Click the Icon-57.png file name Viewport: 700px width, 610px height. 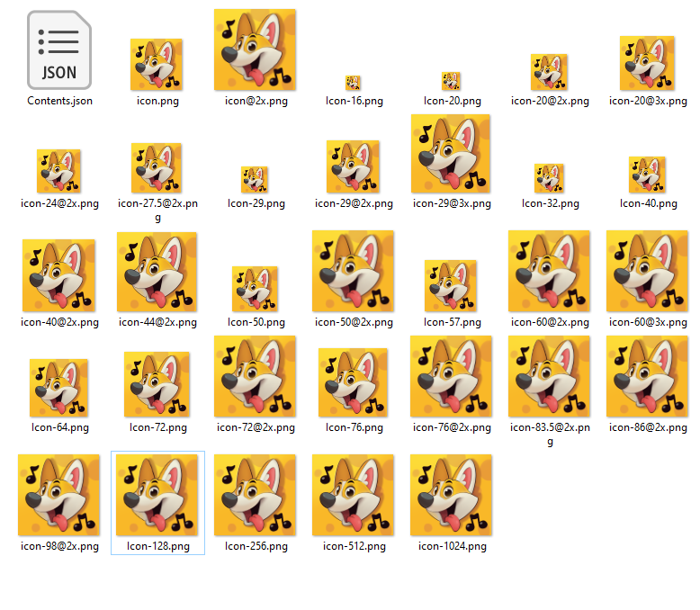click(x=453, y=322)
